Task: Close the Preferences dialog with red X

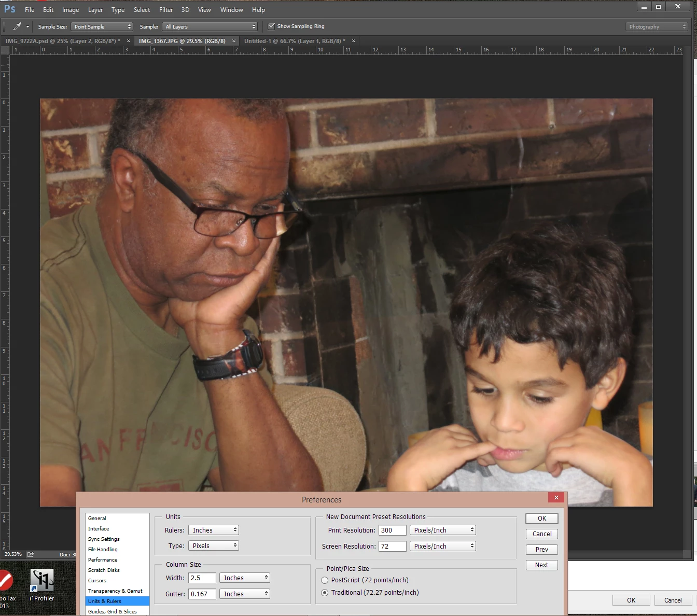Action: (556, 498)
